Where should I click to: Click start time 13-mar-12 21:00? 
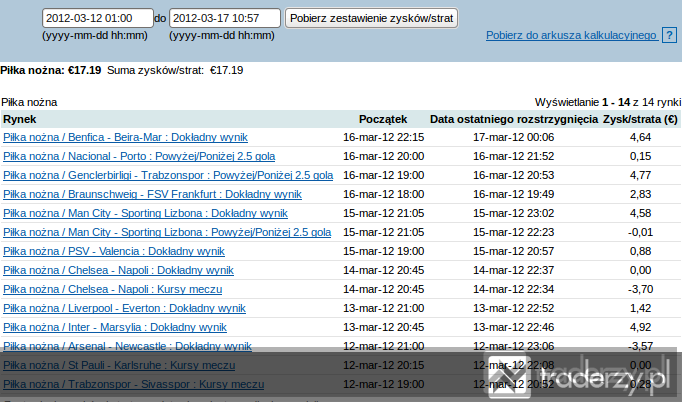(384, 308)
